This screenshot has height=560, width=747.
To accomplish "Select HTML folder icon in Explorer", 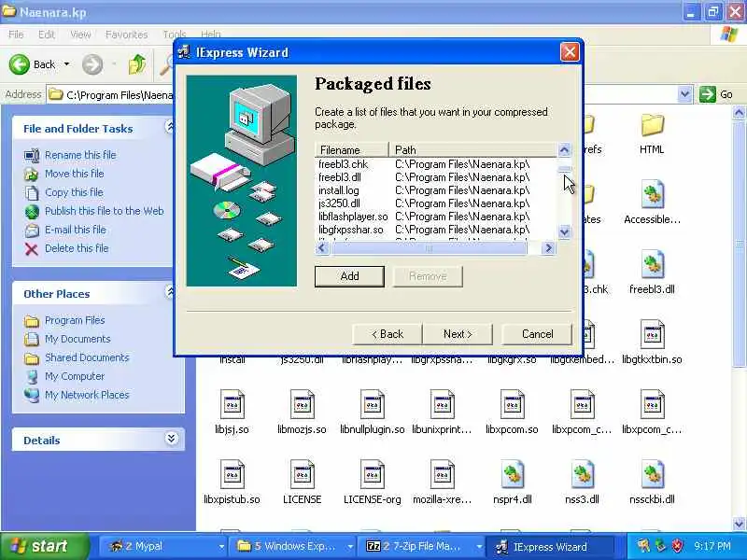I will tap(652, 126).
